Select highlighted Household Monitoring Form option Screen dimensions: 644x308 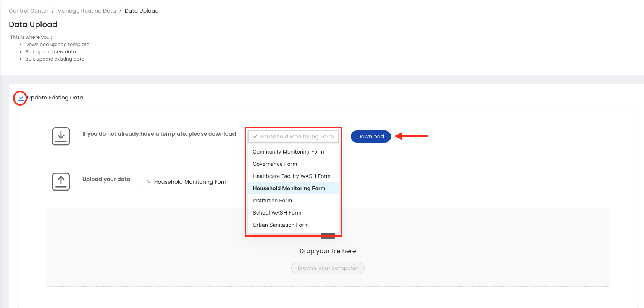tap(293, 188)
